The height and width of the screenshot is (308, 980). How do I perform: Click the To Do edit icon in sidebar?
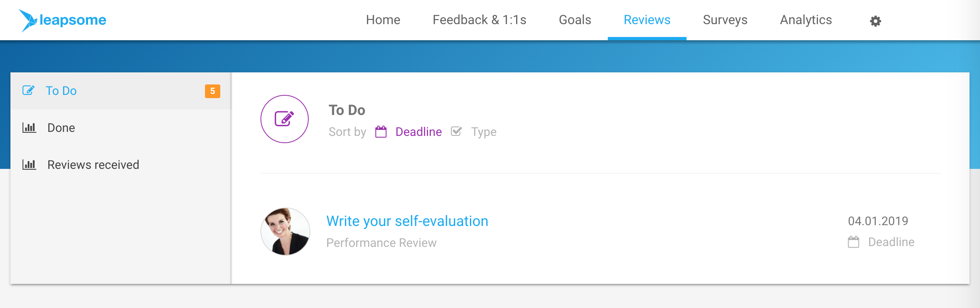29,90
